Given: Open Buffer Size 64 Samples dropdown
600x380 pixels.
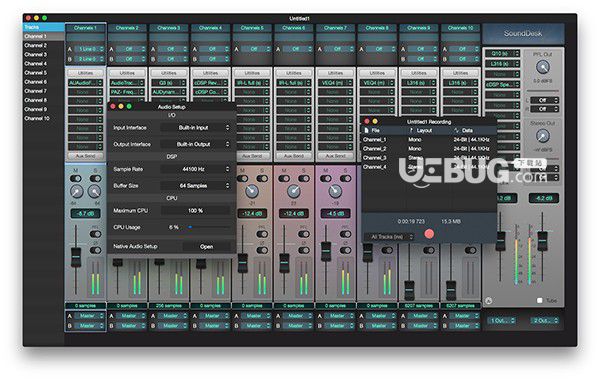Looking at the screenshot, I should point(196,186).
